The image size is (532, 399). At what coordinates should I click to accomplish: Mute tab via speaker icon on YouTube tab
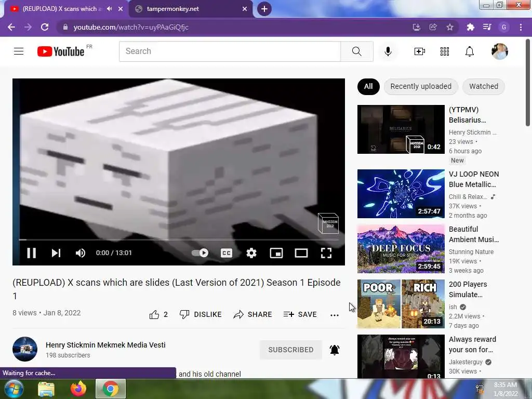click(x=109, y=9)
